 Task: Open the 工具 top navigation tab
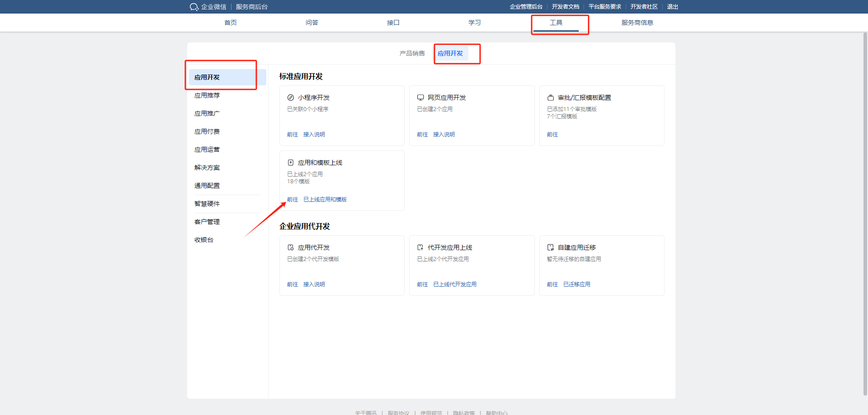coord(556,23)
